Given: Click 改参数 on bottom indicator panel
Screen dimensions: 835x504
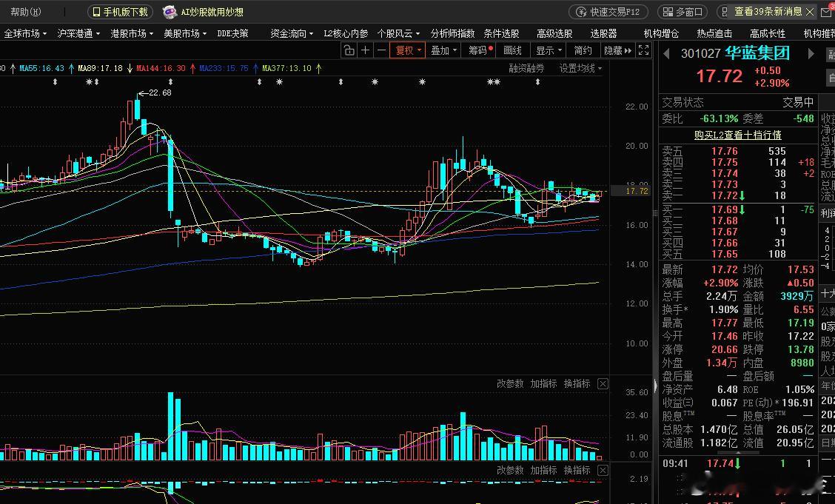Looking at the screenshot, I should tap(510, 471).
